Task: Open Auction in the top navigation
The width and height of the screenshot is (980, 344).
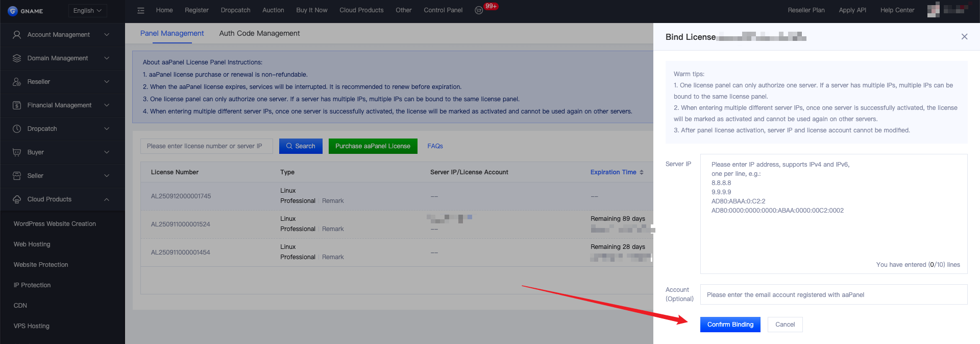Action: (273, 10)
